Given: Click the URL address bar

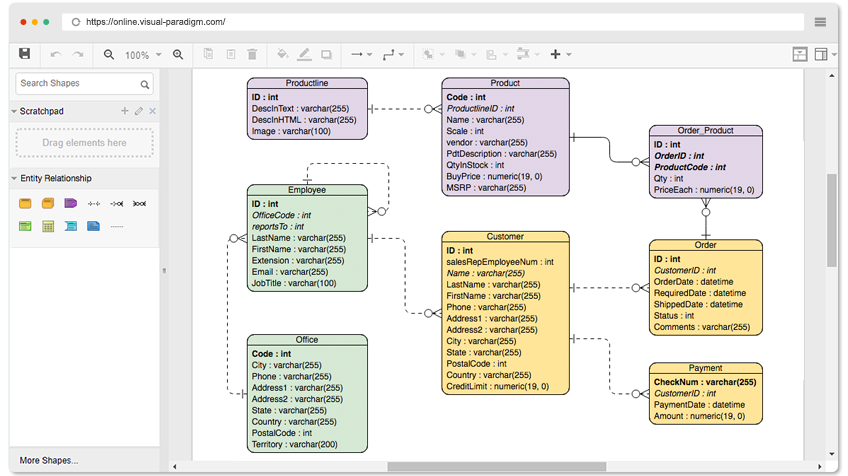Looking at the screenshot, I should click(433, 22).
